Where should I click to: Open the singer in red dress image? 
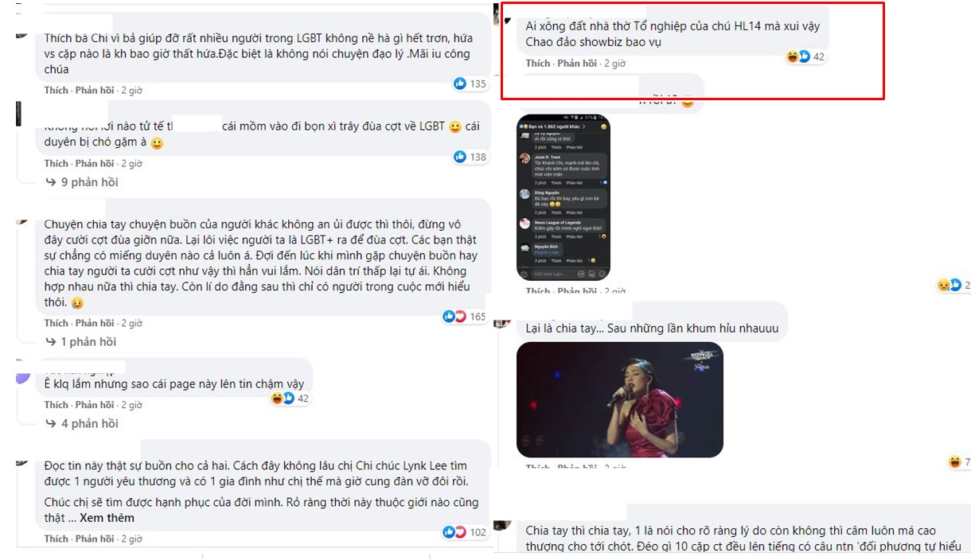(620, 399)
